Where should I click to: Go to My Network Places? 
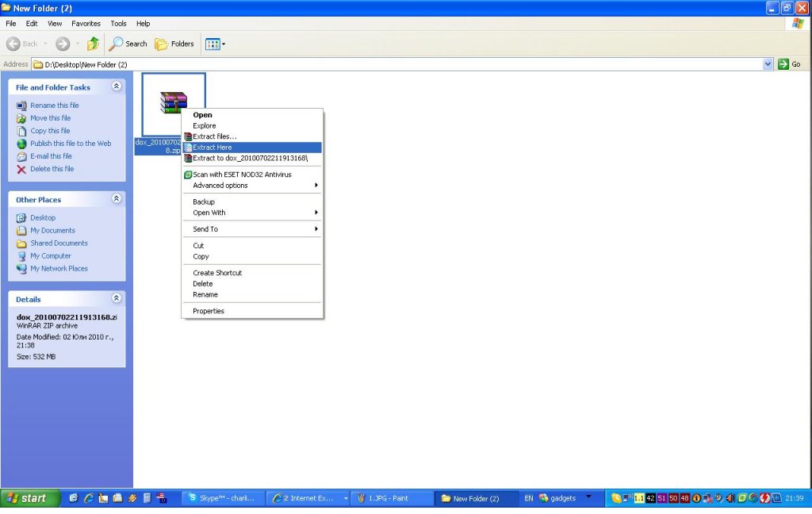[59, 268]
